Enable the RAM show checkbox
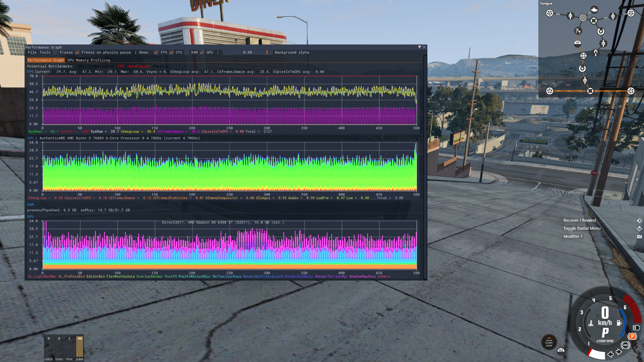644x362 pixels. point(187,53)
